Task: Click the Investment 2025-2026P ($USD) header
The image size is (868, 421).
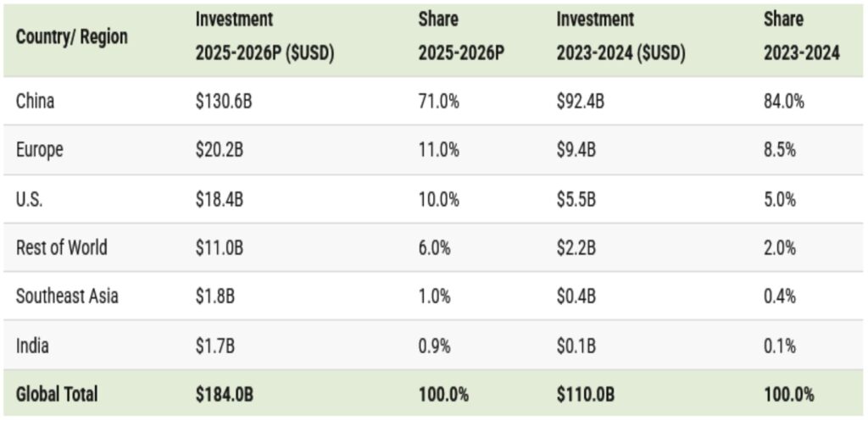Action: tap(264, 36)
